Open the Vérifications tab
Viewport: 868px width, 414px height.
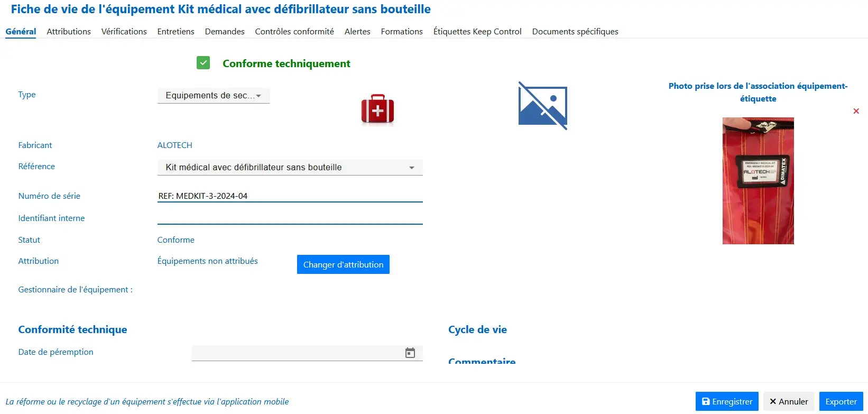(x=124, y=32)
